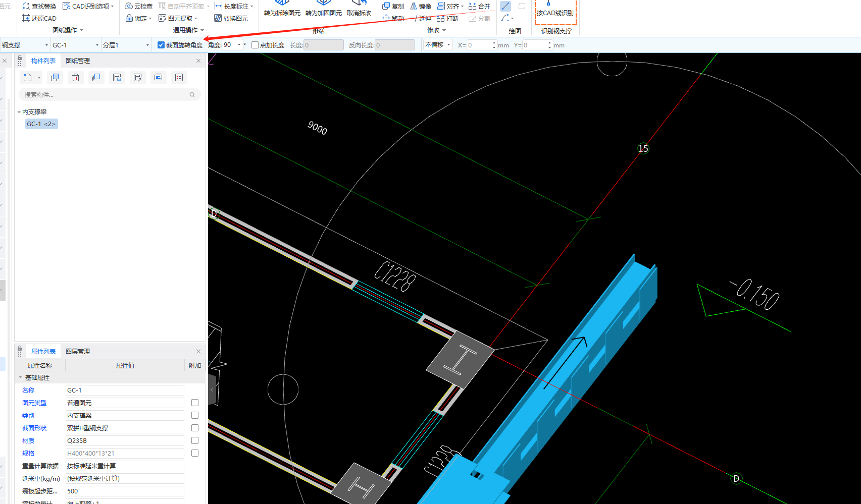Delete the selected component with trash icon

click(75, 77)
